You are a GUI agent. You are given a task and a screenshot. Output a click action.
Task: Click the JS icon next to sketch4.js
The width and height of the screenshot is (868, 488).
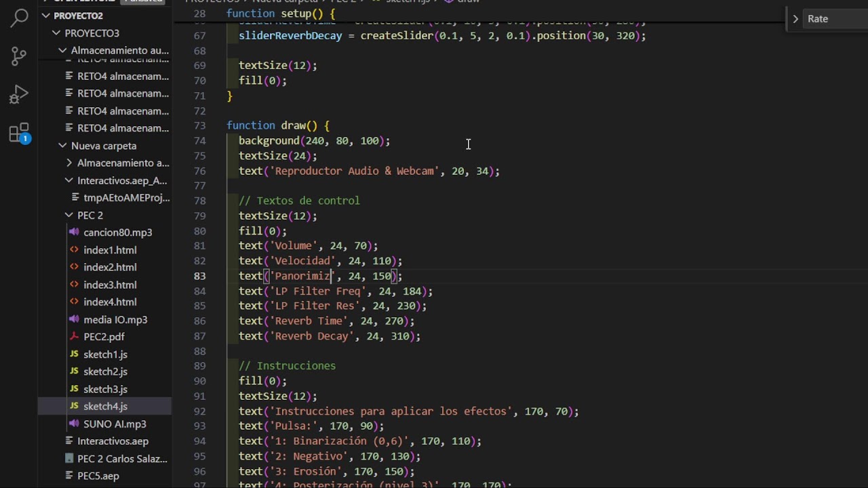point(74,406)
